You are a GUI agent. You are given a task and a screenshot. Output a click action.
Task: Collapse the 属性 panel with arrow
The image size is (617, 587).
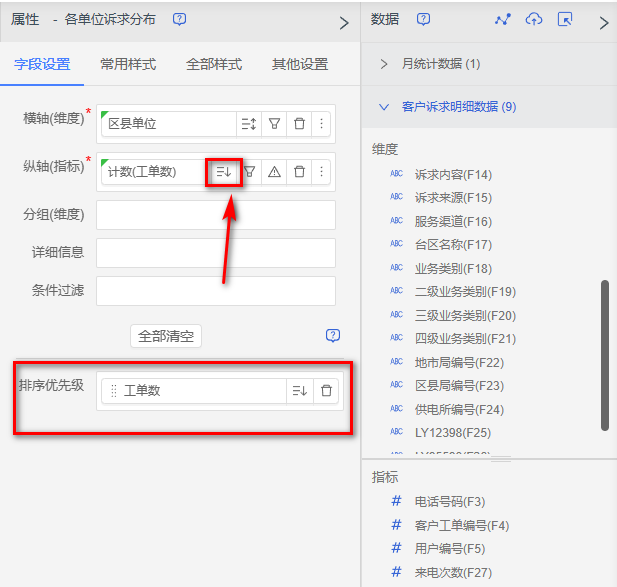pyautogui.click(x=344, y=22)
